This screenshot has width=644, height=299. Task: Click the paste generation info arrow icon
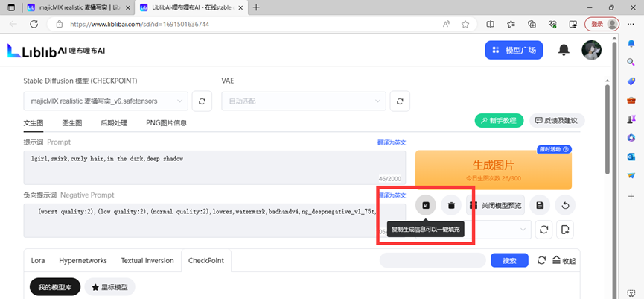(x=426, y=205)
